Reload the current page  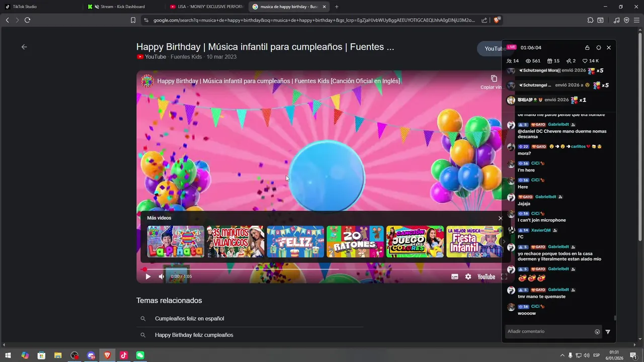pyautogui.click(x=28, y=20)
